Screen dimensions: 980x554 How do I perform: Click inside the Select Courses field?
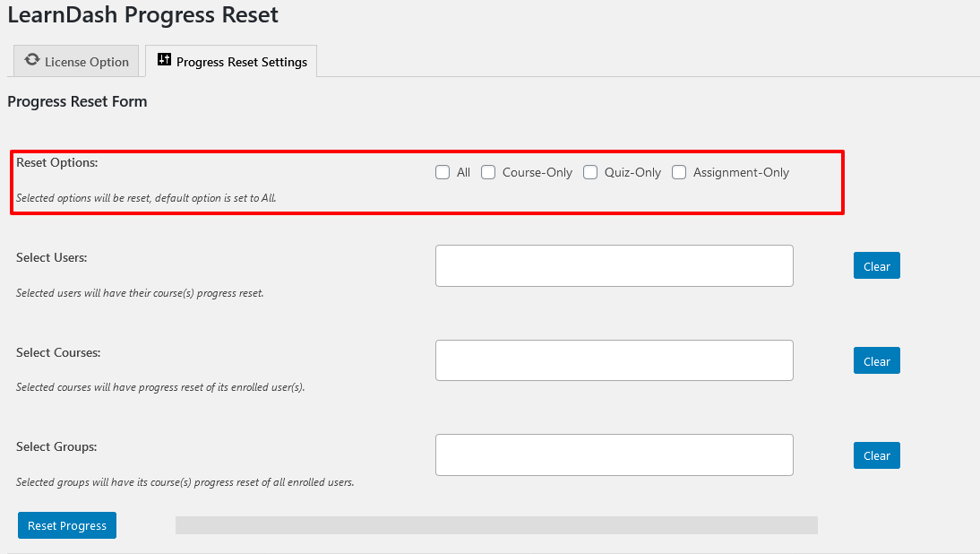614,360
